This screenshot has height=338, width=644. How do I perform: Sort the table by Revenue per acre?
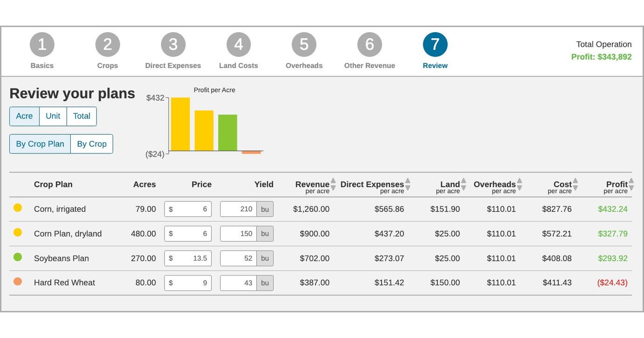333,184
